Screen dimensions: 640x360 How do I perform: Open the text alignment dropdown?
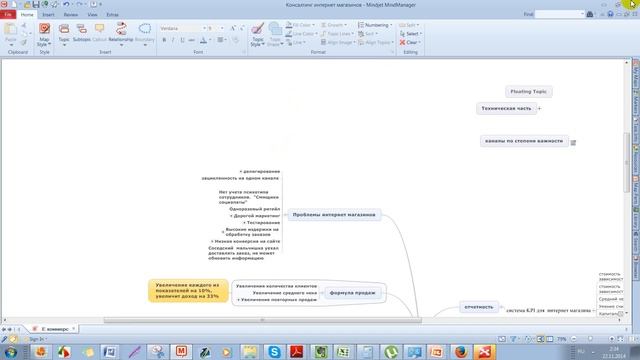222,40
